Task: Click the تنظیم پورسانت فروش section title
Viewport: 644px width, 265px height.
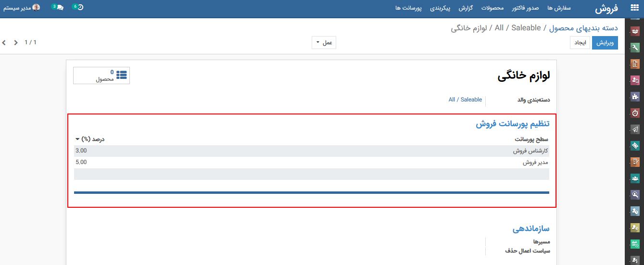Action: (513, 124)
